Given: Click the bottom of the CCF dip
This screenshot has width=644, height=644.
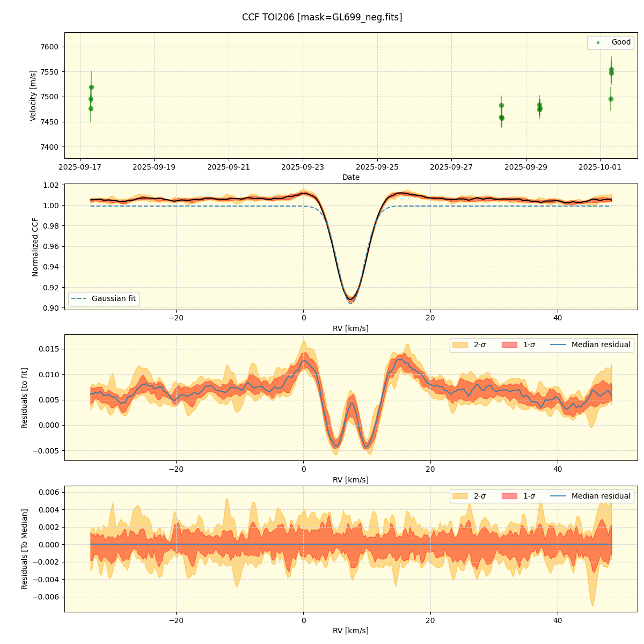Looking at the screenshot, I should [350, 299].
